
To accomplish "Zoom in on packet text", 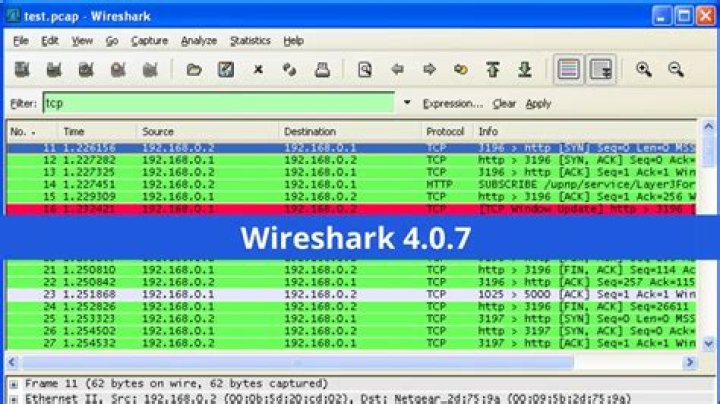I will click(644, 70).
